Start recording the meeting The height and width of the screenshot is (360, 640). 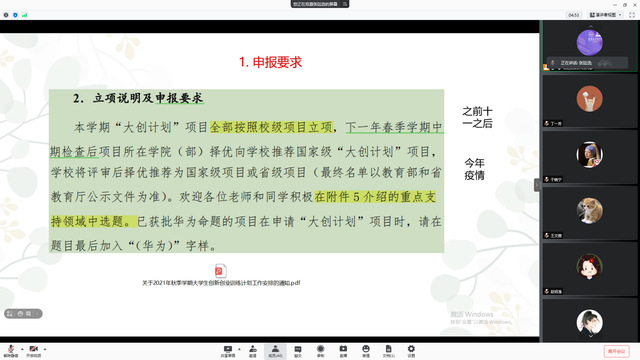point(320,351)
